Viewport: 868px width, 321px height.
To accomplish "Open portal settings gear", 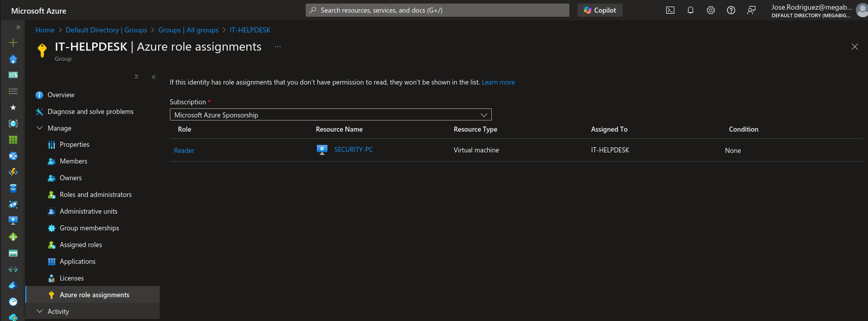I will point(710,10).
